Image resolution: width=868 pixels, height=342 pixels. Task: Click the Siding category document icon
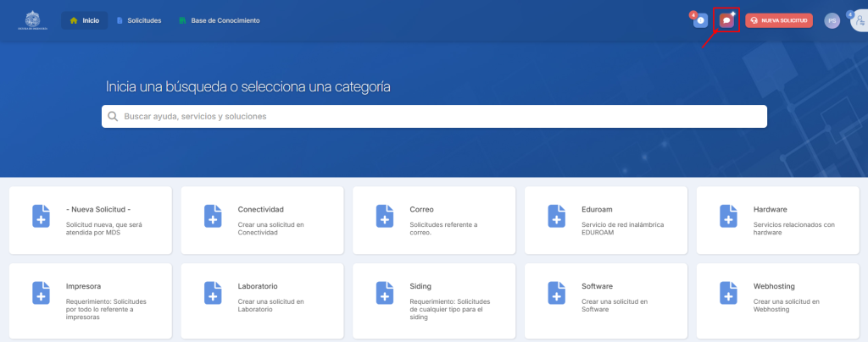[x=385, y=292]
